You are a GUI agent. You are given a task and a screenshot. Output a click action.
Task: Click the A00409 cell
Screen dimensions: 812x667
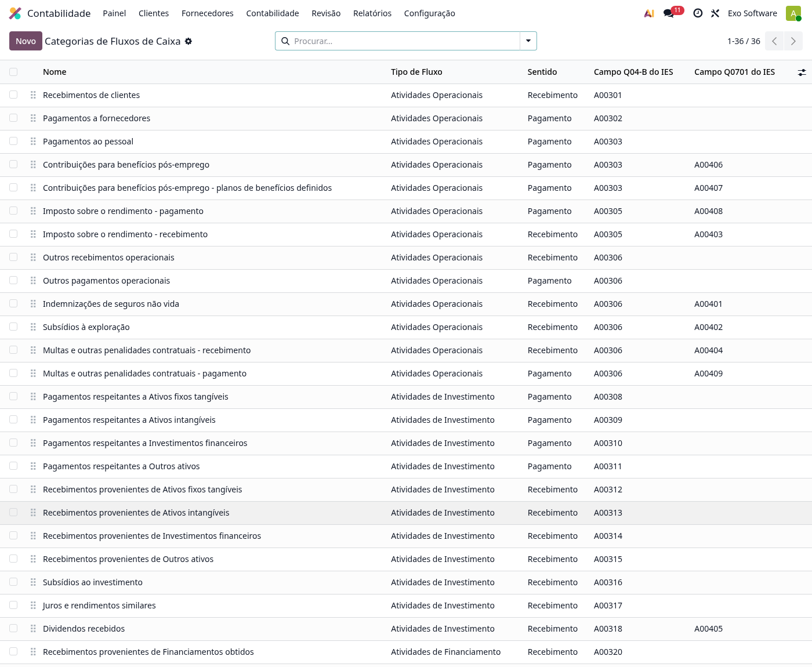(x=708, y=374)
